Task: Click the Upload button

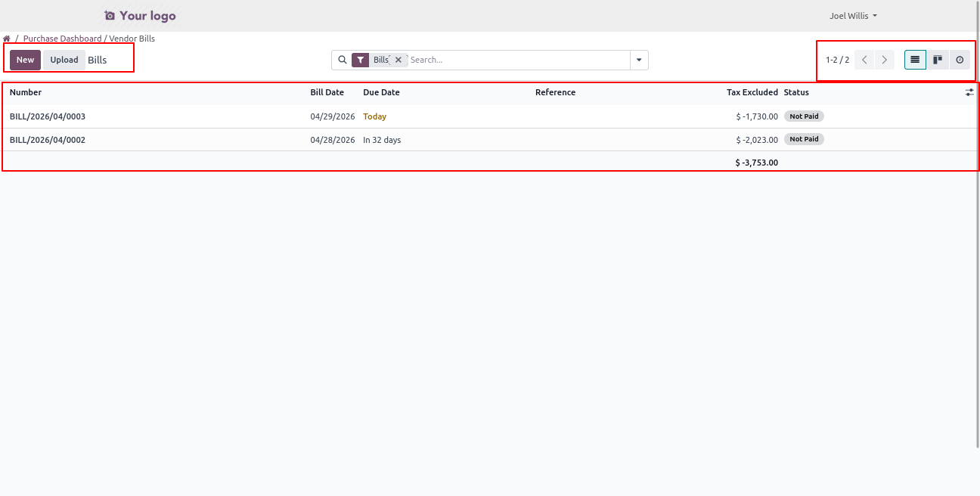Action: [x=64, y=60]
